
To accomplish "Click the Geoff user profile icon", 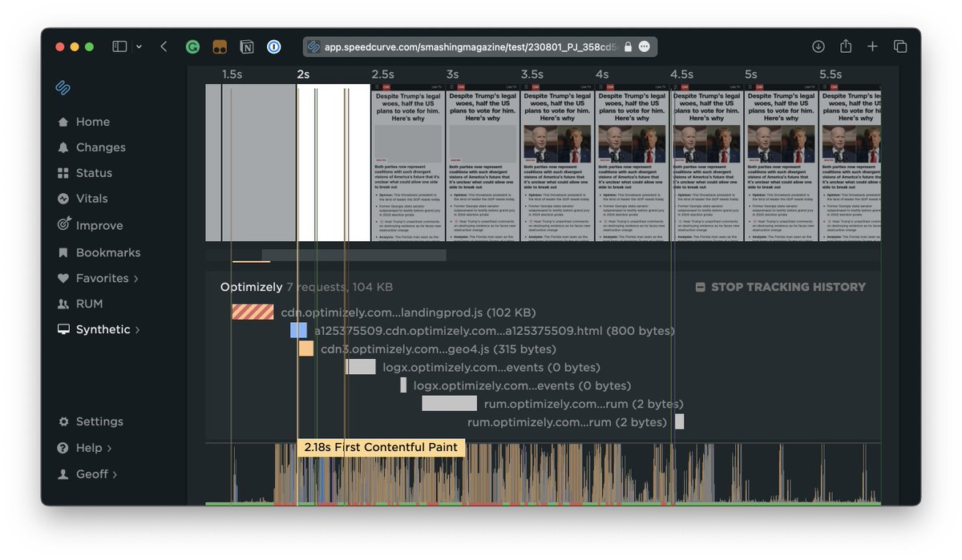I will click(63, 474).
